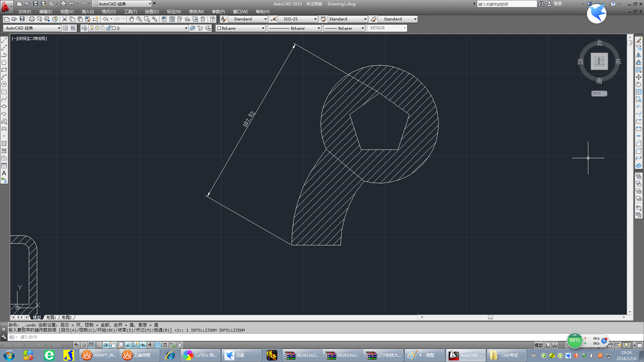The width and height of the screenshot is (644, 362).
Task: Toggle grid display in status bar
Action: [91, 345]
